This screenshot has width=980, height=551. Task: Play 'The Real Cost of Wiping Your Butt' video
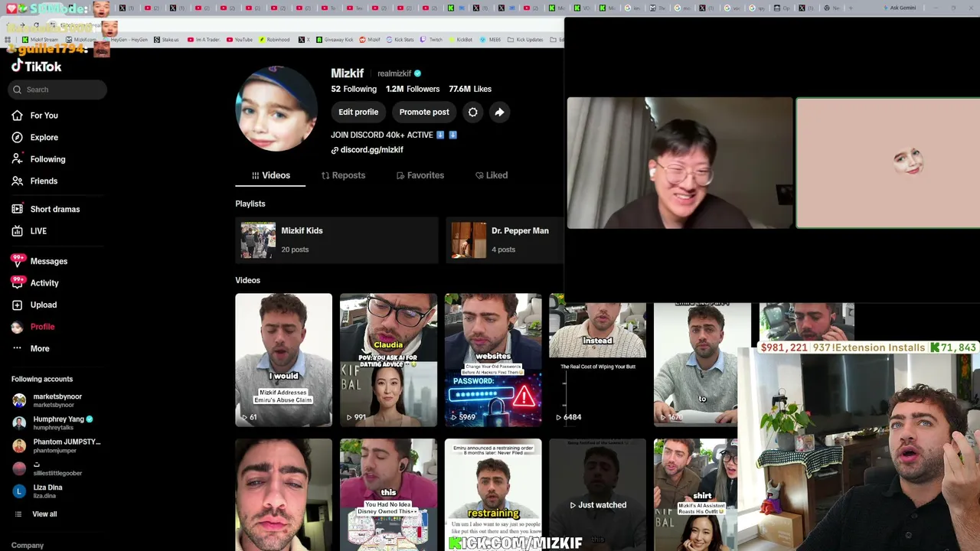tap(597, 364)
